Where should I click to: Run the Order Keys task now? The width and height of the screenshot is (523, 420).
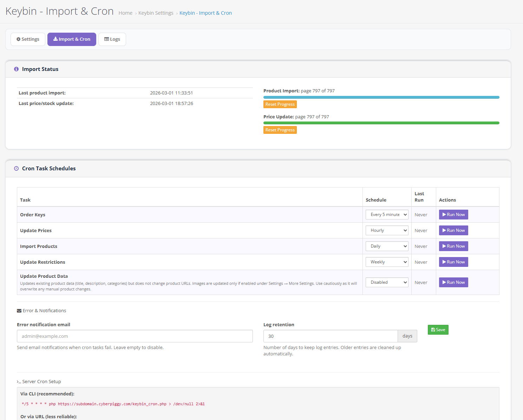point(453,215)
